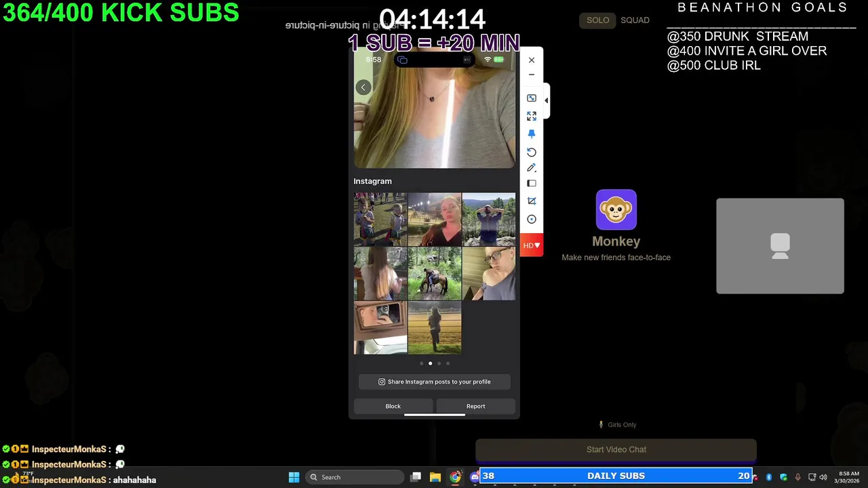Click the sidebar panel icon in mirror toolbar
This screenshot has width=868, height=488.
pyautogui.click(x=532, y=183)
